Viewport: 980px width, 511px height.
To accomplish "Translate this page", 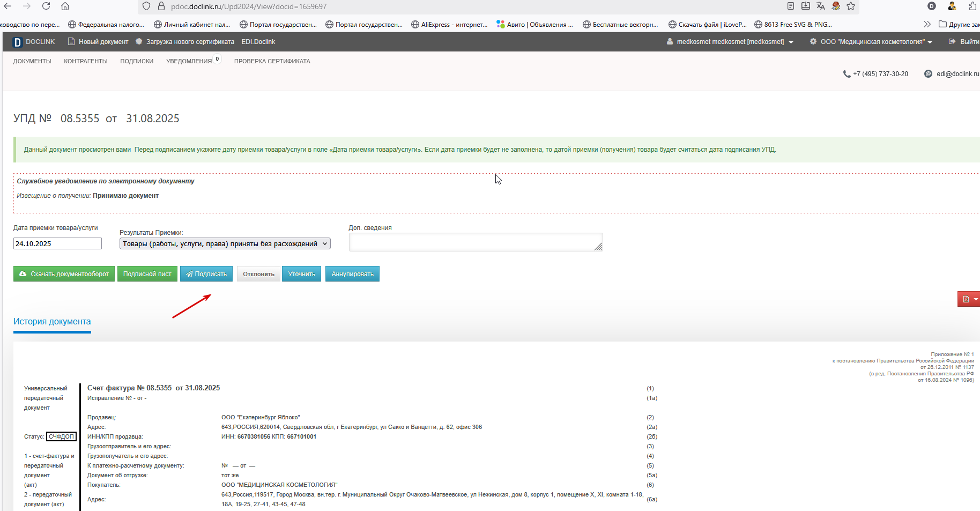I will pos(821,6).
